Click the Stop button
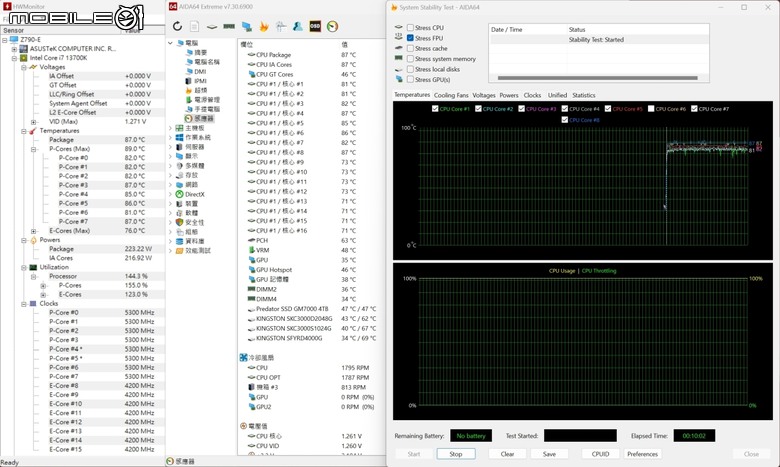The width and height of the screenshot is (780, 467). click(456, 454)
